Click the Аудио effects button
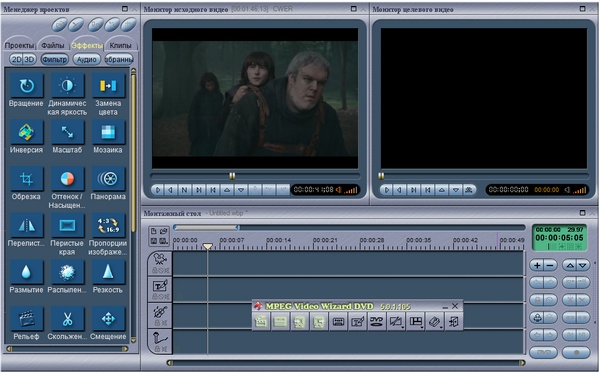600x373 pixels. (x=86, y=59)
